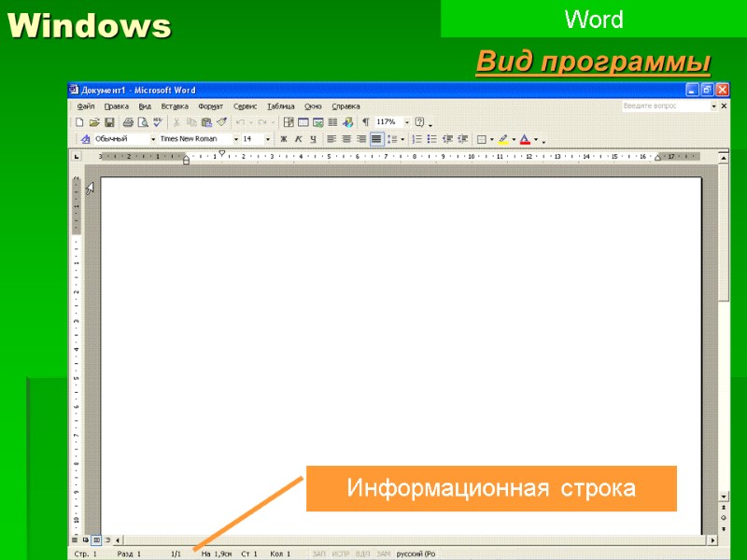This screenshot has height=560, width=747.
Task: Toggle italic К formatting
Action: (x=298, y=139)
